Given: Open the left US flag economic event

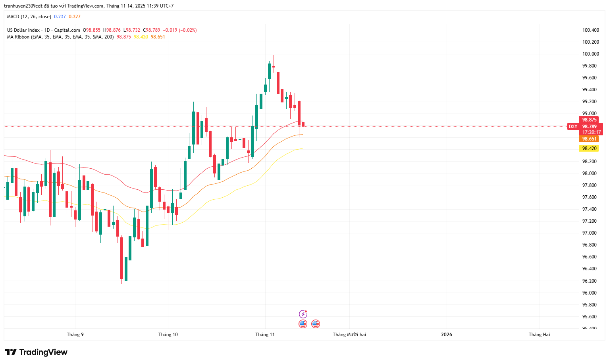Looking at the screenshot, I should click(x=303, y=324).
